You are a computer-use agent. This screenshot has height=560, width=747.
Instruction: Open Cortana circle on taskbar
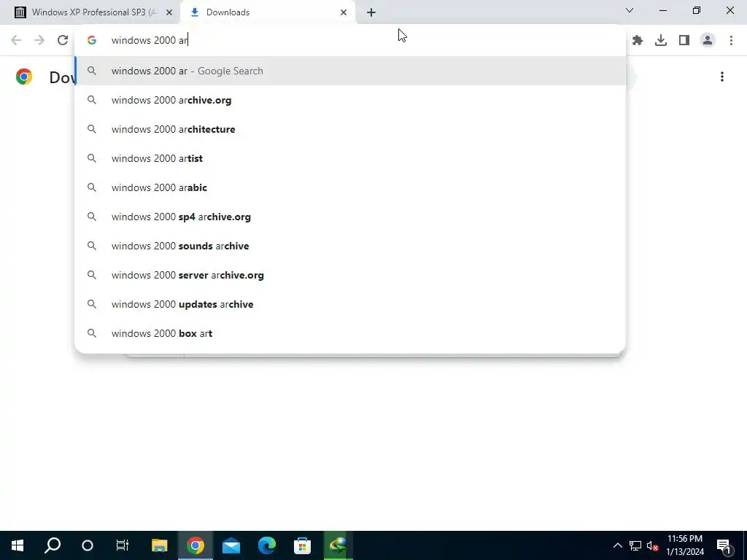pyautogui.click(x=88, y=545)
